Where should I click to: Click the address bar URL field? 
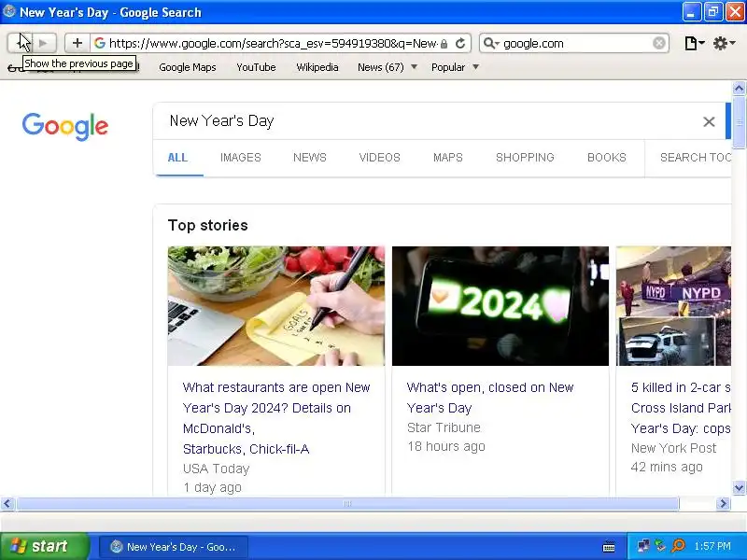click(273, 43)
